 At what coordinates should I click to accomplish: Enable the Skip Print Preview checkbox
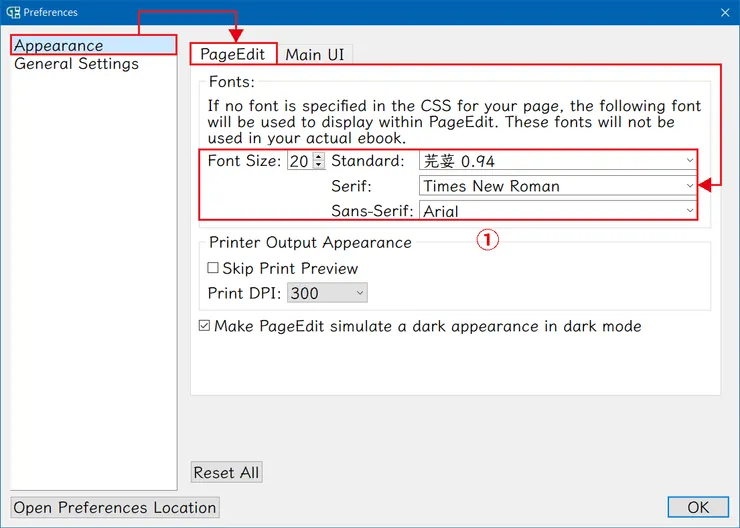point(213,268)
